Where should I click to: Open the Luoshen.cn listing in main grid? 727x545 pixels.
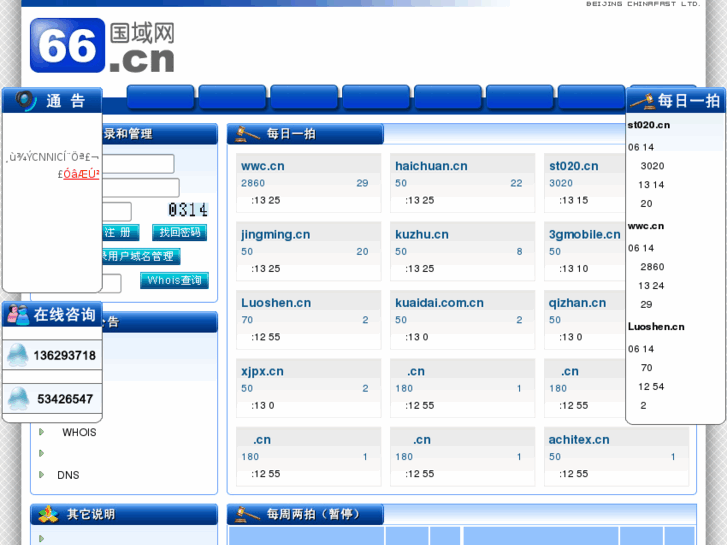[x=276, y=302]
